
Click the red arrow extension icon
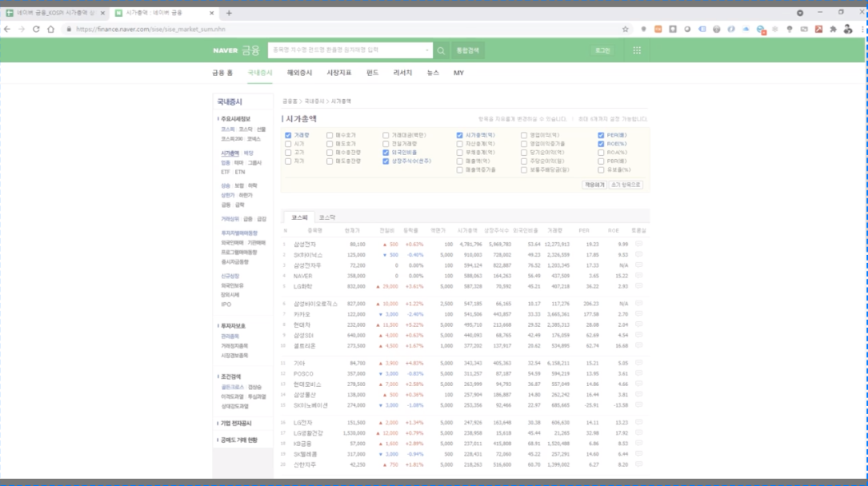point(818,30)
